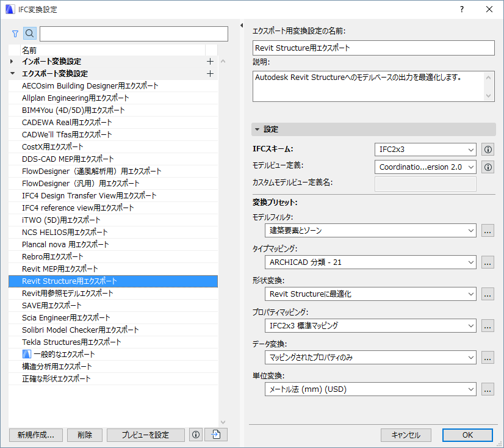Select Revit MEP用エクスポート
Screen dimensions: 504x448
[113, 269]
